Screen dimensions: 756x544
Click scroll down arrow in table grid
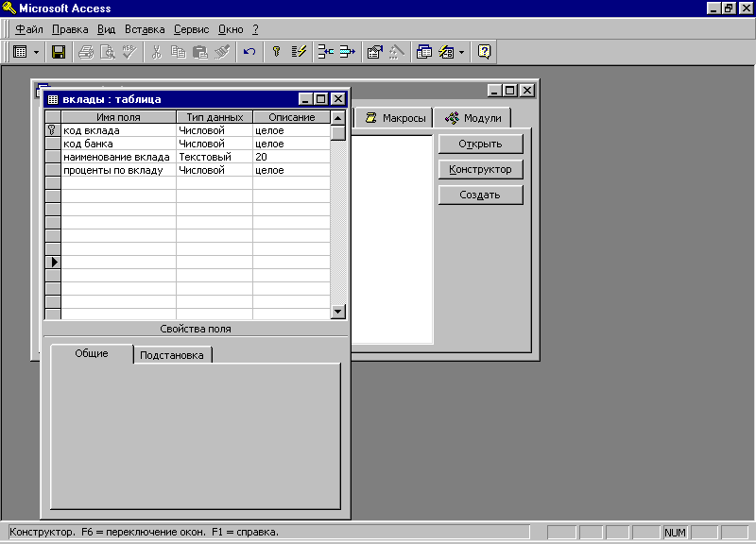[x=338, y=312]
